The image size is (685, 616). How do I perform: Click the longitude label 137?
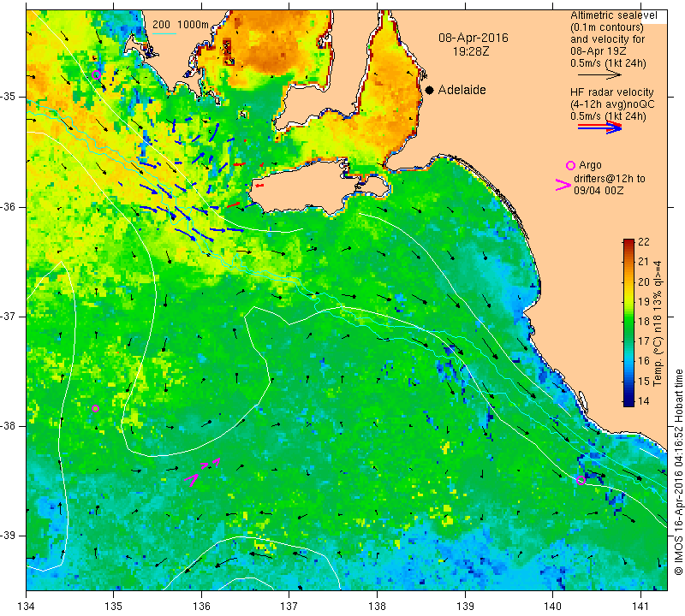point(289,607)
